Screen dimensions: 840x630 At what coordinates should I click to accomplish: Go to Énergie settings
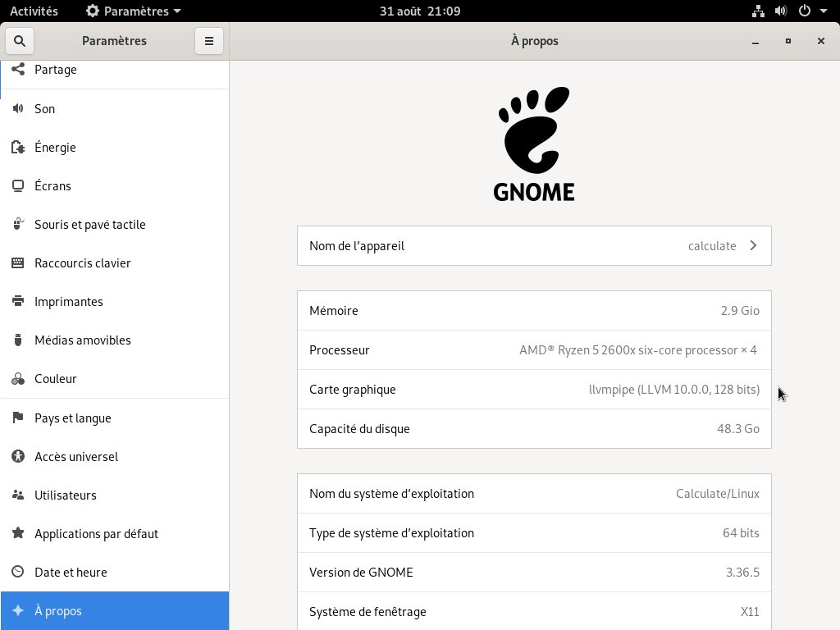[115, 148]
